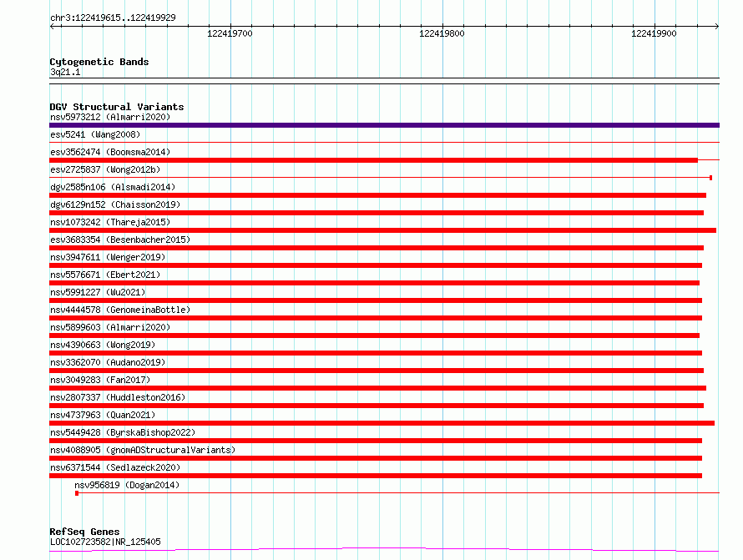Image resolution: width=743 pixels, height=560 pixels.
Task: Click the esv2725837 (Wong2012b) variant label
Action: point(105,169)
